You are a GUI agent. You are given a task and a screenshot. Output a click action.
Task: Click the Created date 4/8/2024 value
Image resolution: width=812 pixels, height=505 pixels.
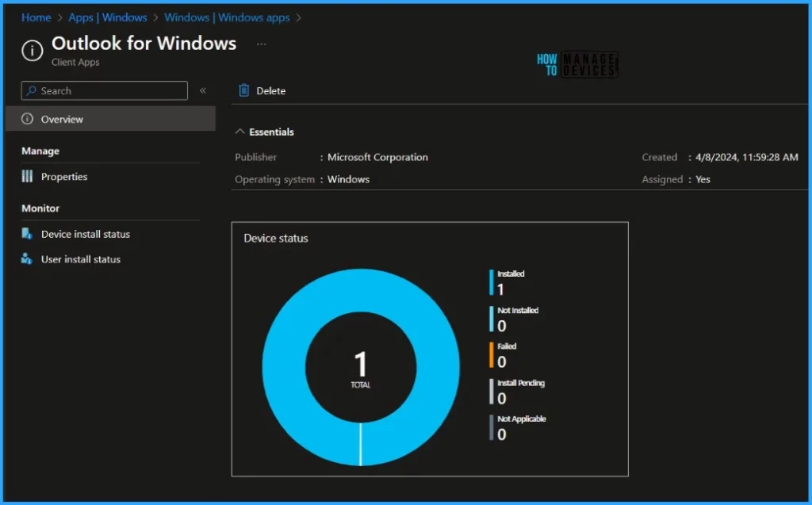tap(747, 157)
